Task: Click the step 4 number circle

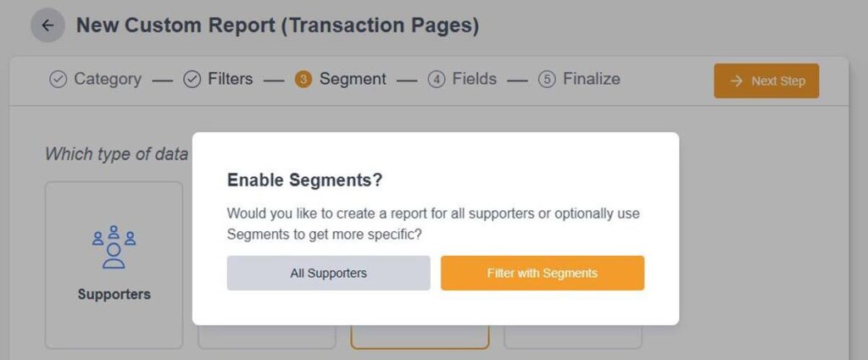Action: [x=437, y=80]
